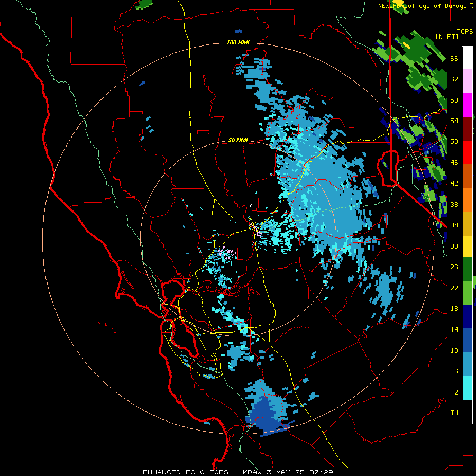Pick the dark orange legend swatch

[x=467, y=176]
